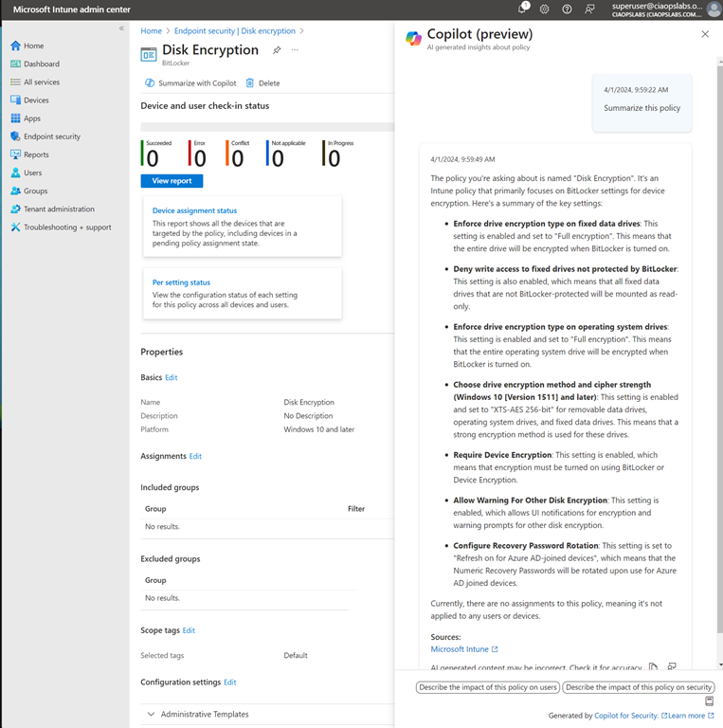Click the feedback icon in top bar
The width and height of the screenshot is (723, 728).
click(590, 9)
